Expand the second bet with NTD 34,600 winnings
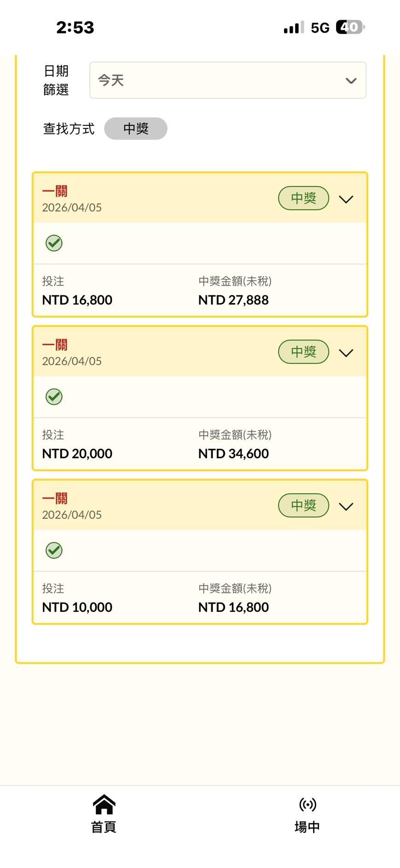This screenshot has width=400, height=868. [x=346, y=353]
